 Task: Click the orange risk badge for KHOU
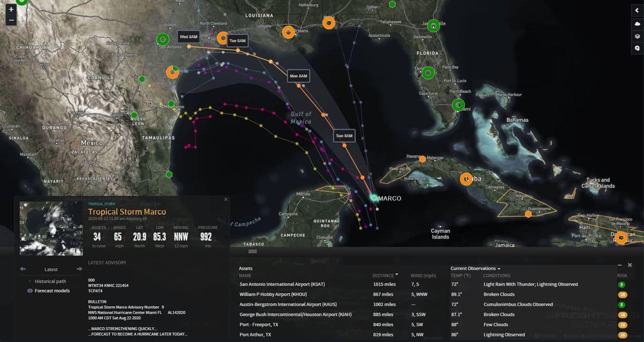tap(623, 294)
